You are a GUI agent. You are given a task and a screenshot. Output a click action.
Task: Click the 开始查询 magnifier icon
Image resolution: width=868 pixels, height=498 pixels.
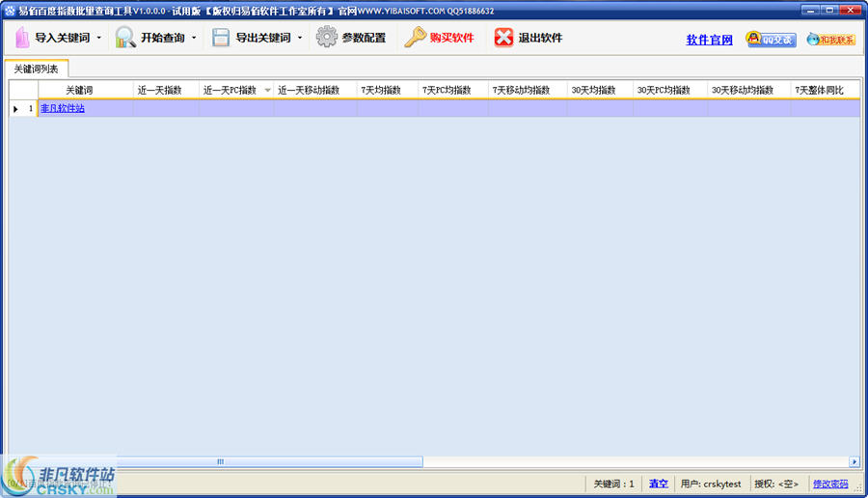125,38
